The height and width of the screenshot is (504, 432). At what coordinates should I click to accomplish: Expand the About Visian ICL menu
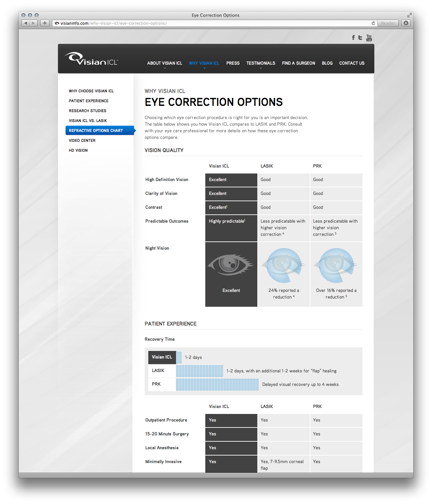(x=164, y=63)
